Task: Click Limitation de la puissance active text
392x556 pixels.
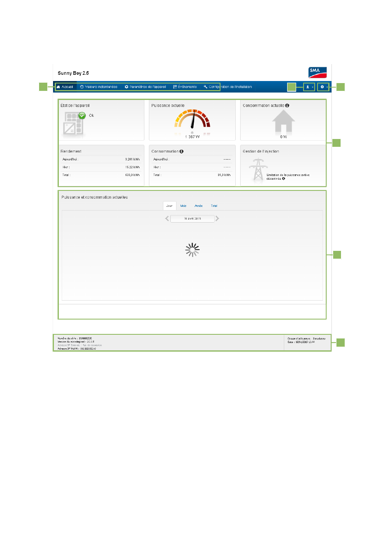Action: pyautogui.click(x=288, y=175)
